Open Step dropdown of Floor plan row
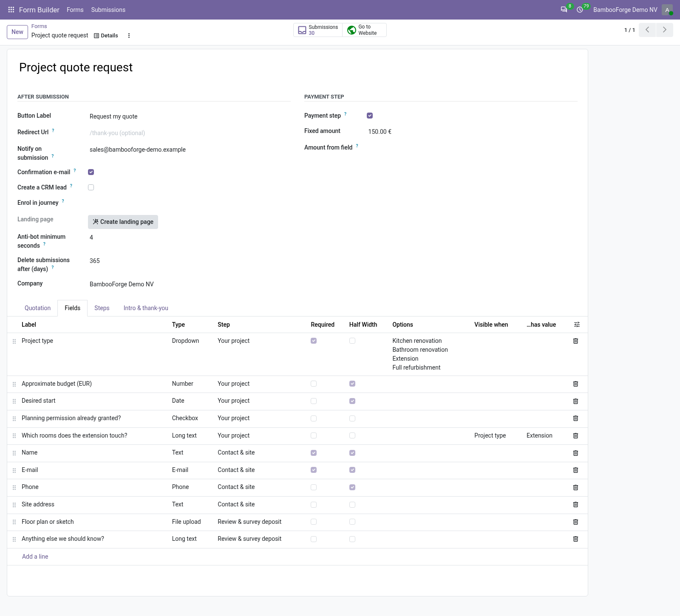 click(249, 522)
